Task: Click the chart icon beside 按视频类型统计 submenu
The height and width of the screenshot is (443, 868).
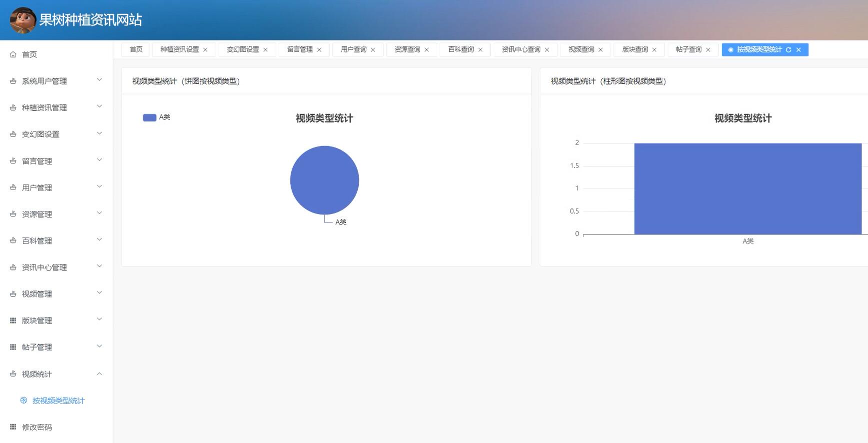Action: tap(24, 400)
